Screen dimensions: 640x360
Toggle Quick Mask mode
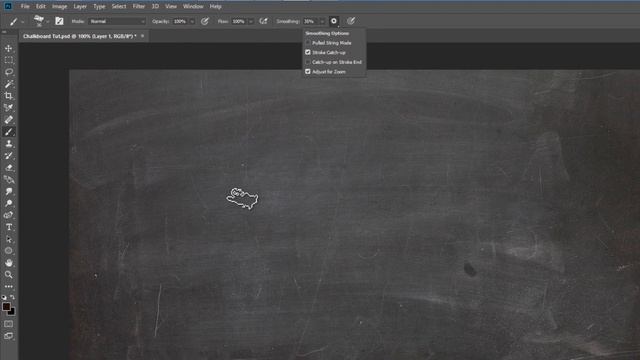click(9, 324)
